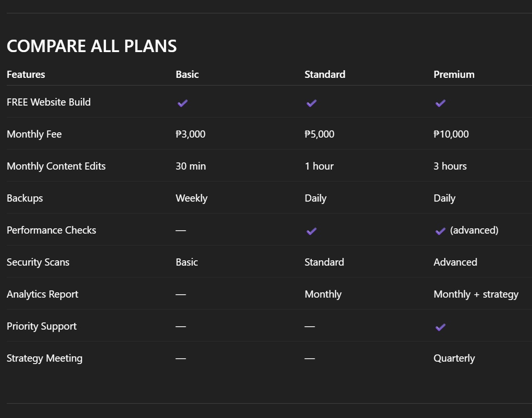
Task: Click Premium plan FREE Website Build checkmark
Action: pyautogui.click(x=440, y=103)
